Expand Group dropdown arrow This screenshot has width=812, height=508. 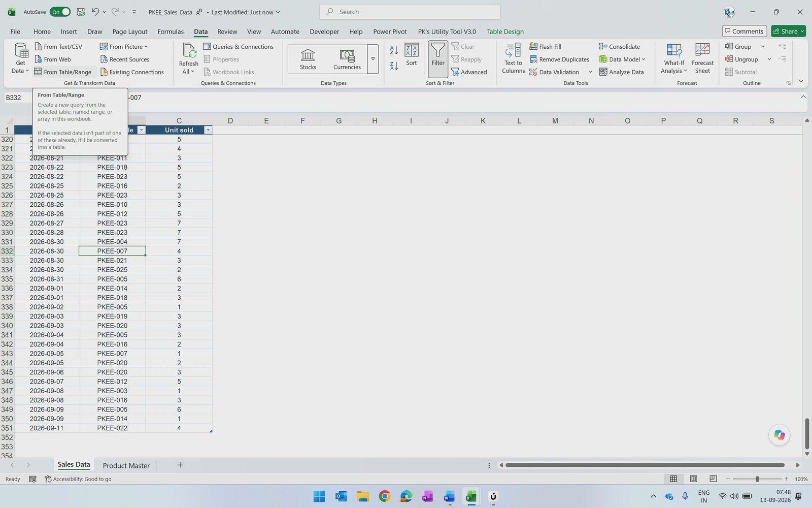click(x=762, y=46)
